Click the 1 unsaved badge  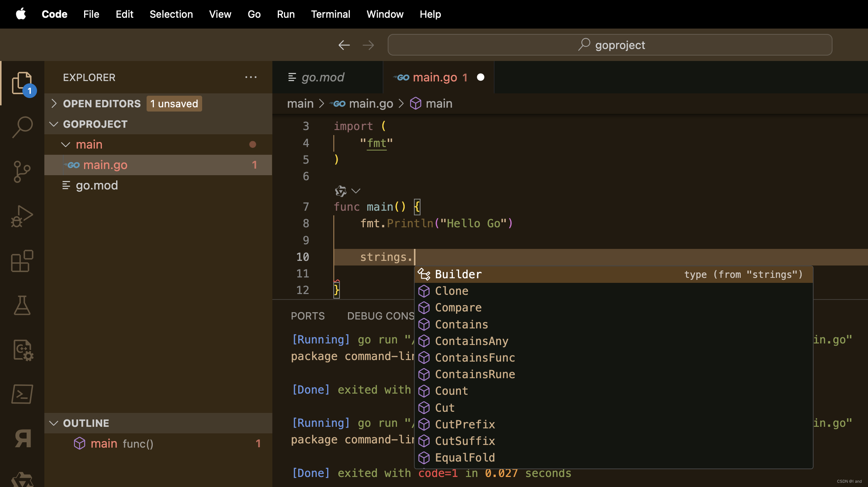(x=174, y=104)
